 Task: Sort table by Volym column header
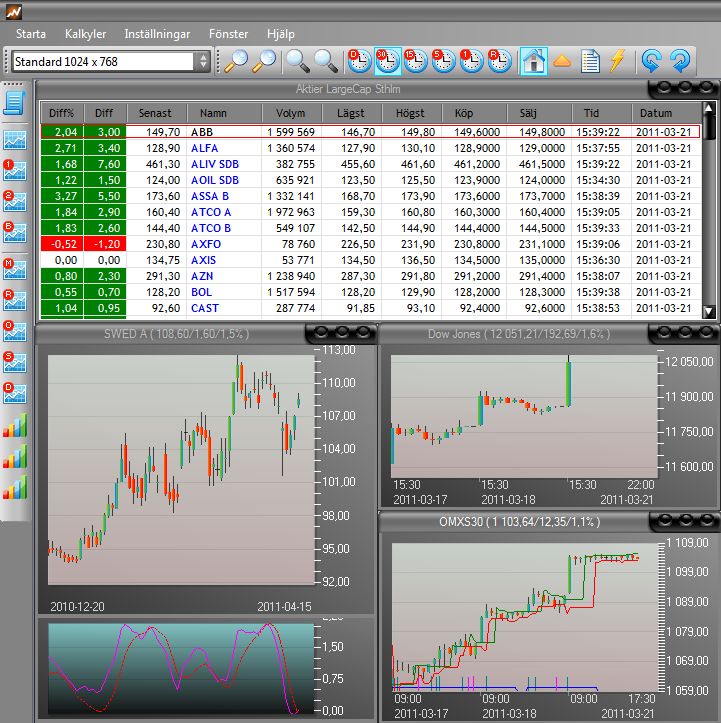click(x=290, y=113)
